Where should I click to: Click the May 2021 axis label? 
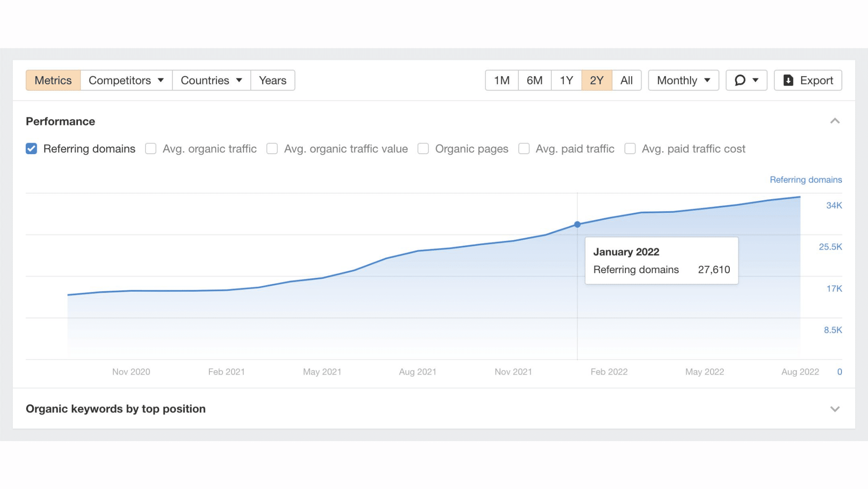[322, 372]
